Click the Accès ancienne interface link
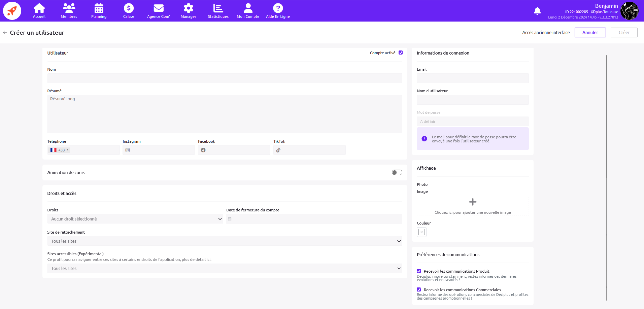Image resolution: width=644 pixels, height=309 pixels. pyautogui.click(x=546, y=32)
